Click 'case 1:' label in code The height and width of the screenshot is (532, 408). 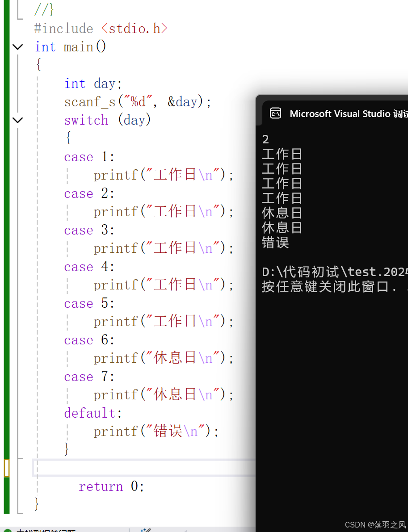[x=90, y=157]
